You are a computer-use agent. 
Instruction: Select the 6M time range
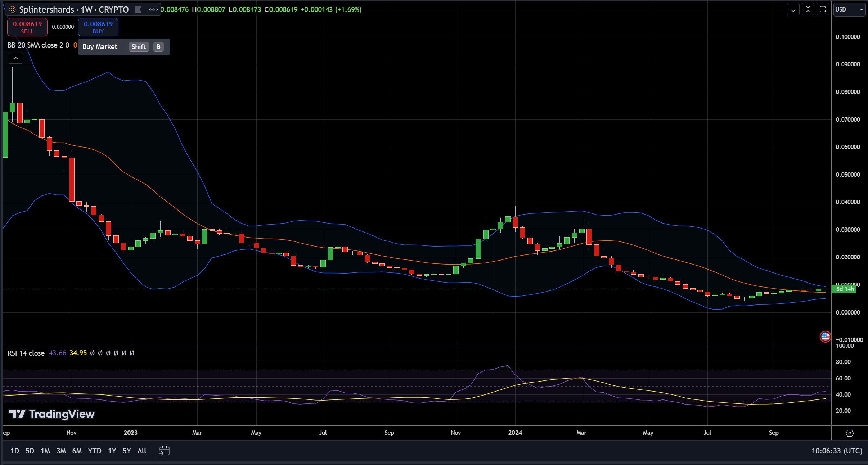pos(77,451)
